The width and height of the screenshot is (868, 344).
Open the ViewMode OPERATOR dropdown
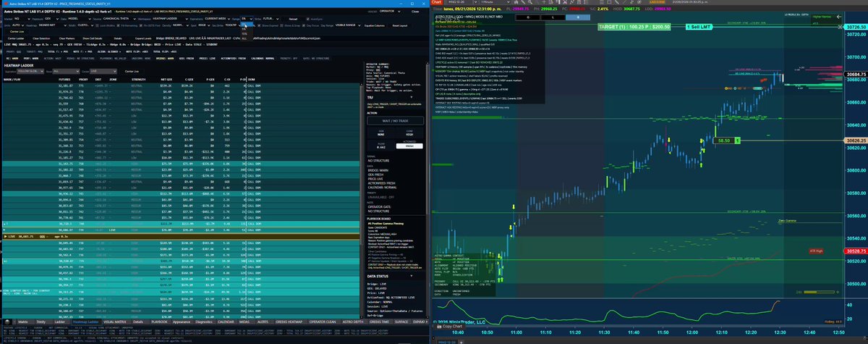pyautogui.click(x=388, y=11)
